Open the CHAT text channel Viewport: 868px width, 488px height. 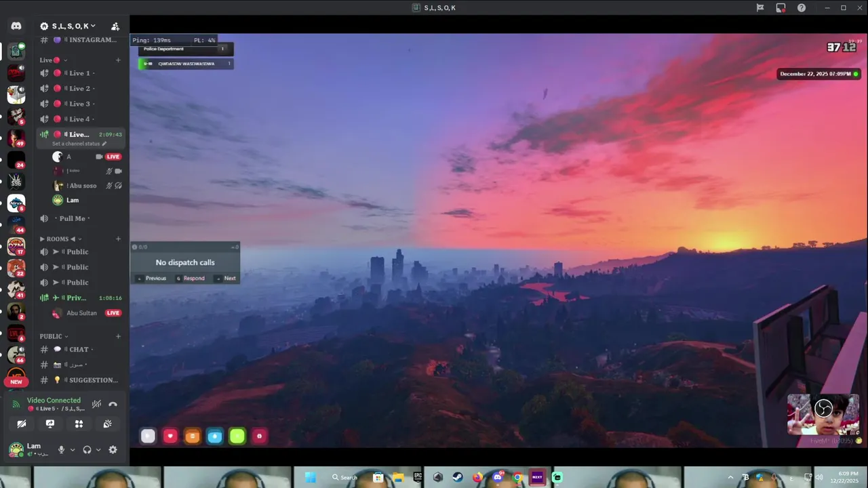80,350
